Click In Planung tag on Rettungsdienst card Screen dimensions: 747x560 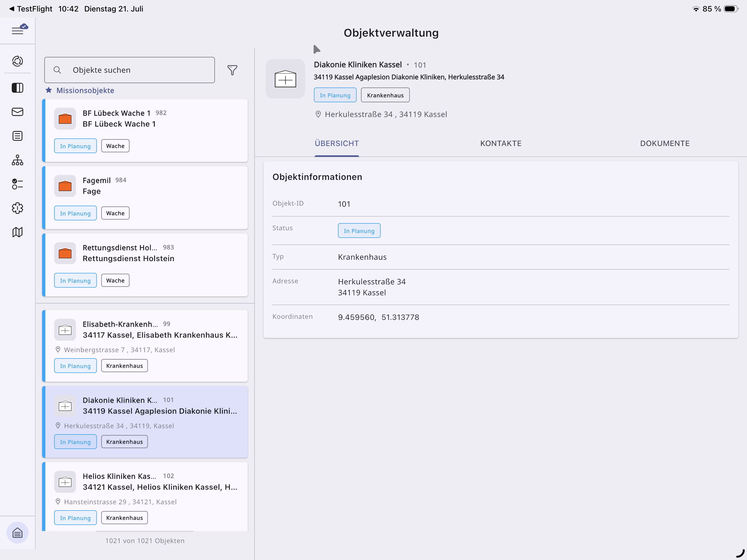click(x=75, y=280)
